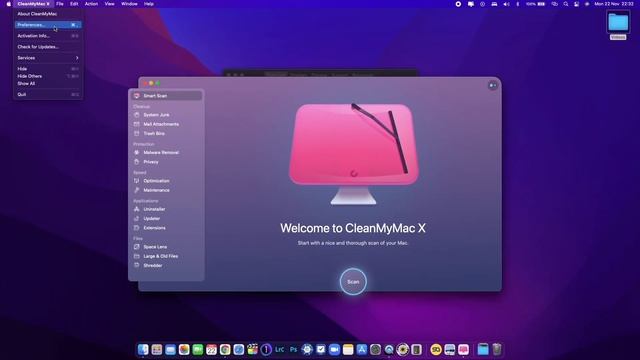
Task: Open Google Chrome from the dock
Action: [225, 349]
